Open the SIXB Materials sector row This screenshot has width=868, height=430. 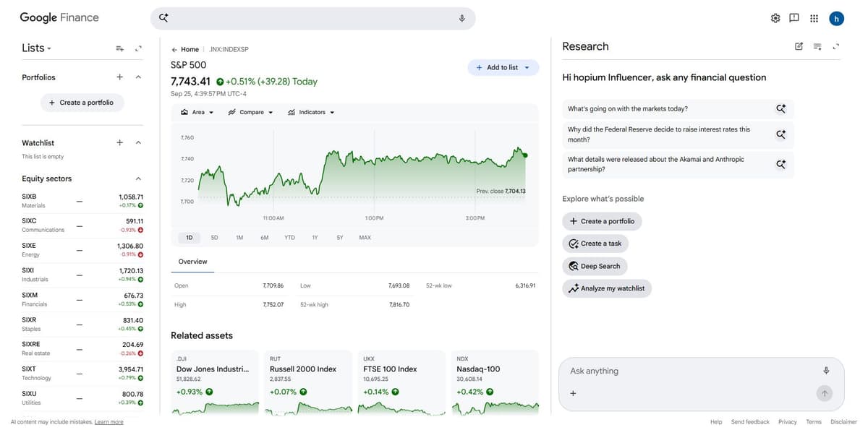point(82,200)
